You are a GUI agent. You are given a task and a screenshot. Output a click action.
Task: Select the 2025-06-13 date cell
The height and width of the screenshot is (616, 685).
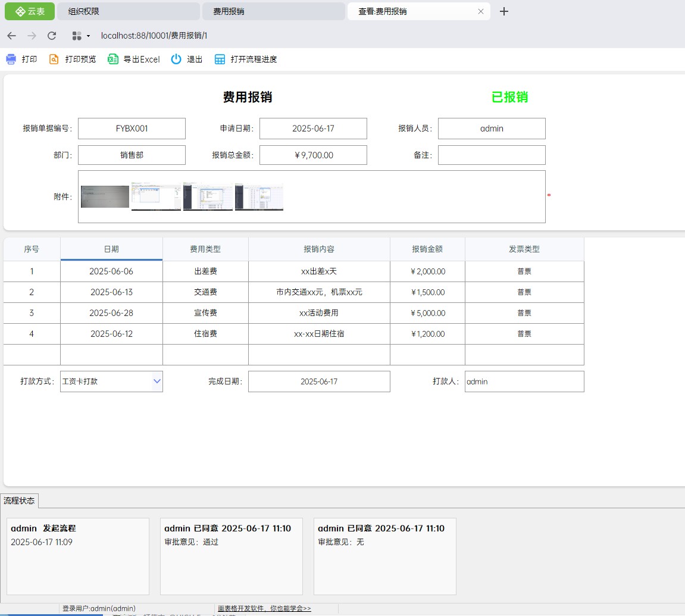pyautogui.click(x=111, y=292)
